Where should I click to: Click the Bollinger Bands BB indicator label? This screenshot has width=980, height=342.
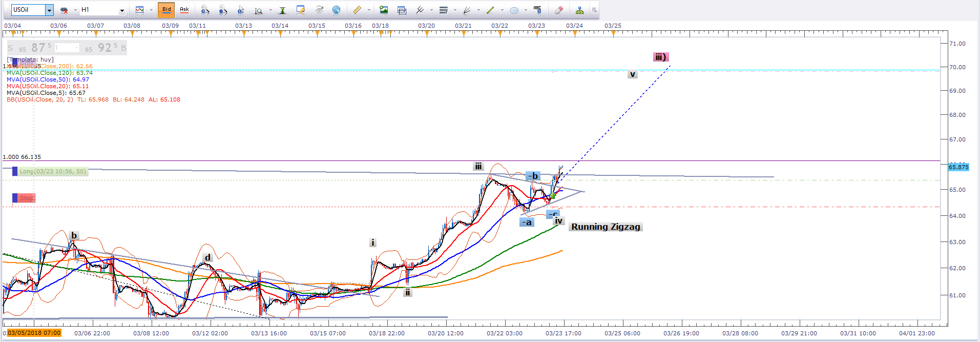click(x=93, y=99)
